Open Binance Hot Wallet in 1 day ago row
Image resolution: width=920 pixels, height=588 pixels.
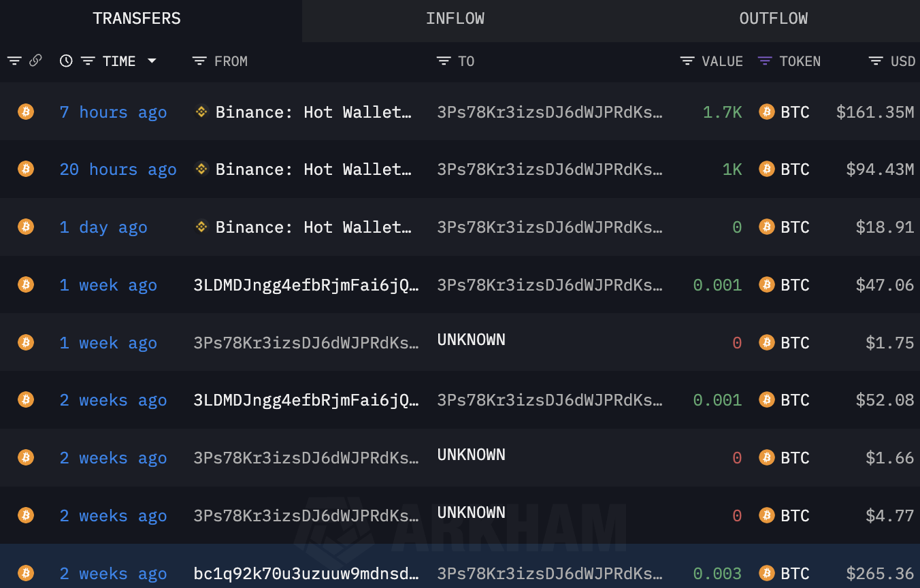click(x=313, y=227)
